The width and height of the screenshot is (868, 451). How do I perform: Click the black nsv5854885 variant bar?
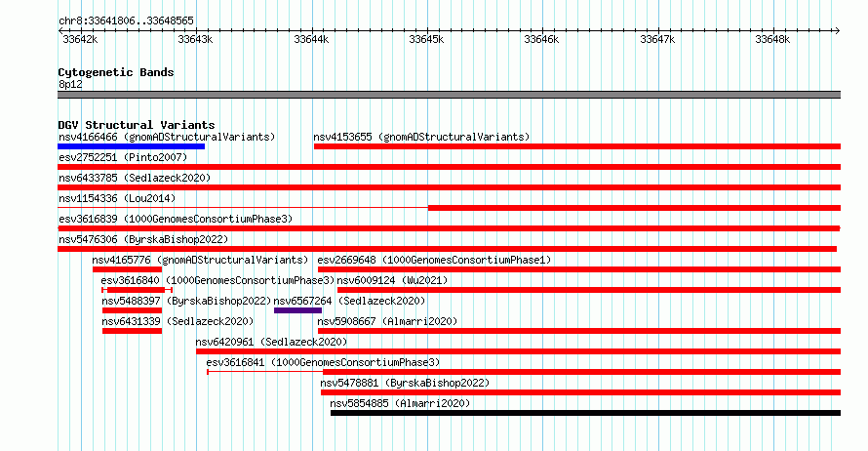586,413
